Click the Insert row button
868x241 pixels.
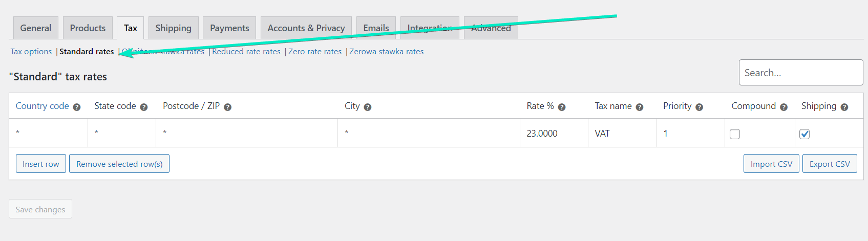pyautogui.click(x=41, y=164)
